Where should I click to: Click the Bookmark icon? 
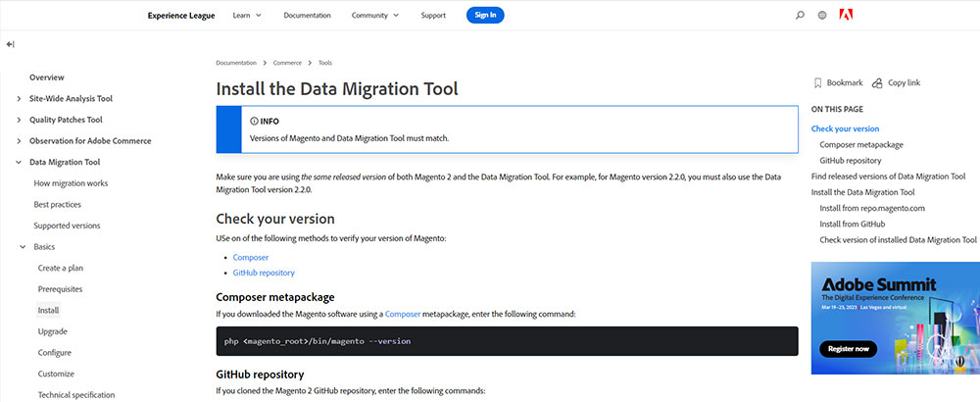coord(817,82)
